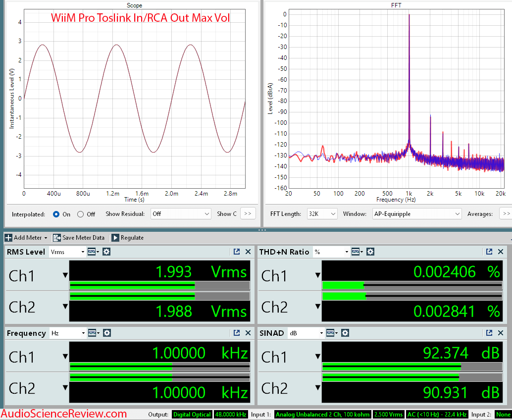Click Save Meter Data label

pyautogui.click(x=83, y=238)
